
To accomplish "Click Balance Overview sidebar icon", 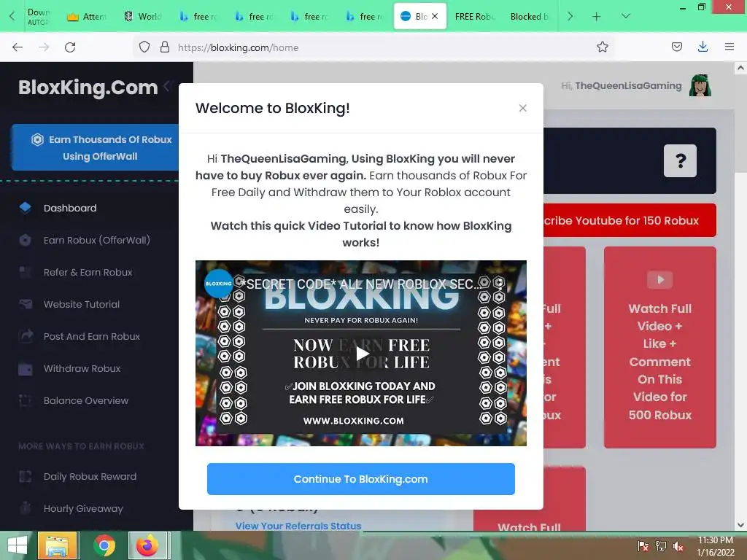I will tap(26, 400).
